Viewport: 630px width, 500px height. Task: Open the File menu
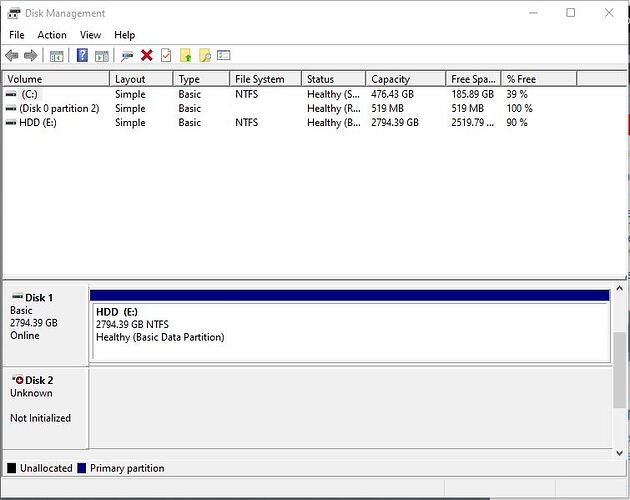click(16, 35)
